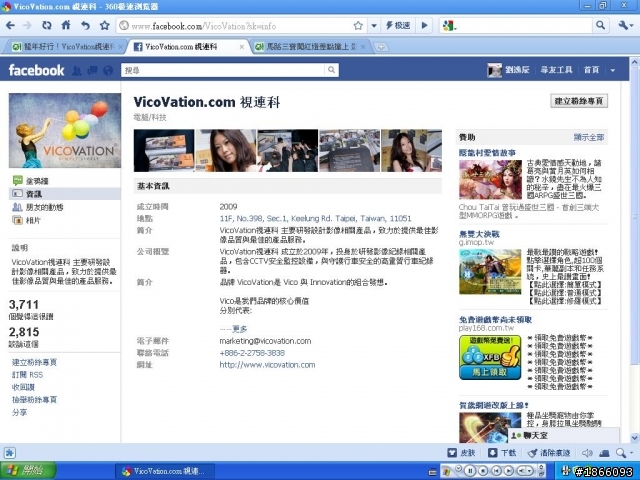Click create fan page sidebar link
This screenshot has width=640, height=480.
pyautogui.click(x=34, y=362)
